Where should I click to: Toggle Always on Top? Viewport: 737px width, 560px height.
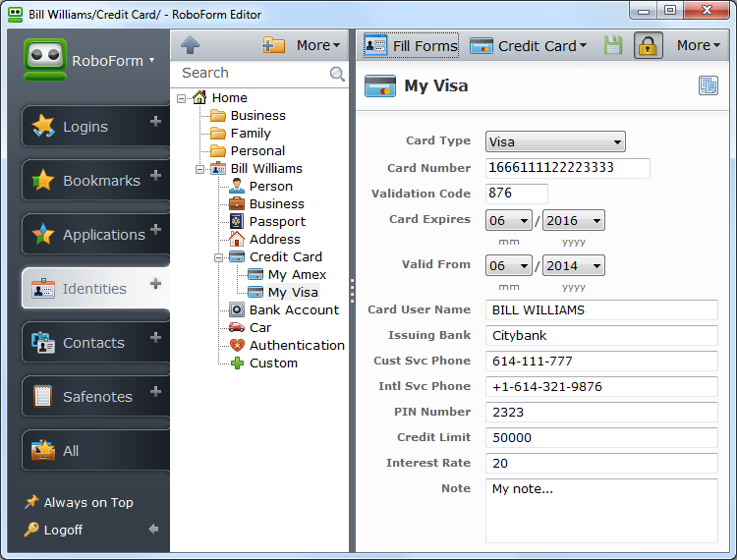click(x=79, y=502)
